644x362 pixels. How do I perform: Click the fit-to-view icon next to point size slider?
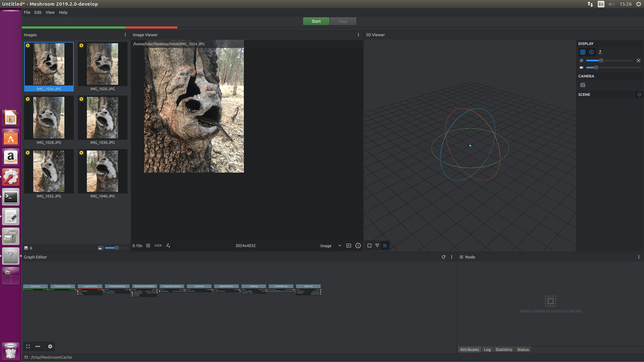(639, 60)
